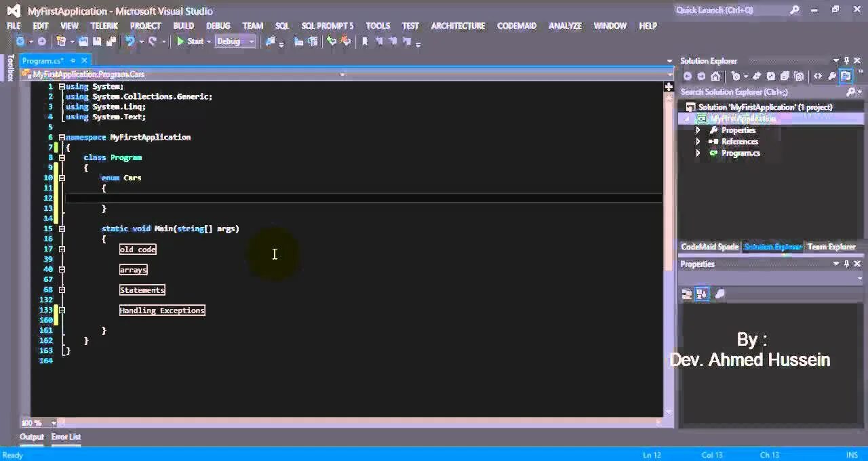Click the Solution Explorer Home icon
The width and height of the screenshot is (868, 461).
[x=715, y=77]
